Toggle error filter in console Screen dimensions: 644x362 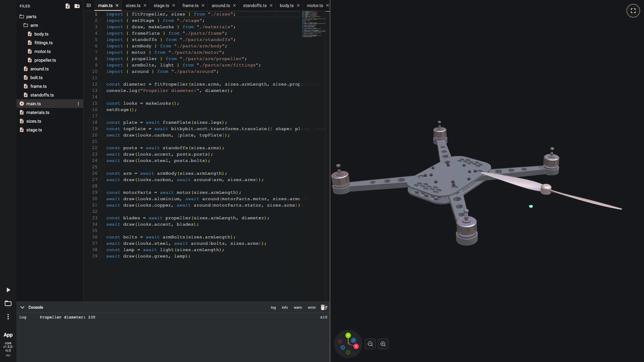(312, 307)
